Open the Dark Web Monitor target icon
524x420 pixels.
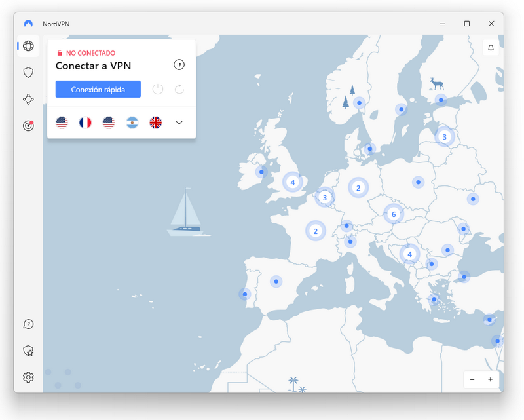(28, 126)
